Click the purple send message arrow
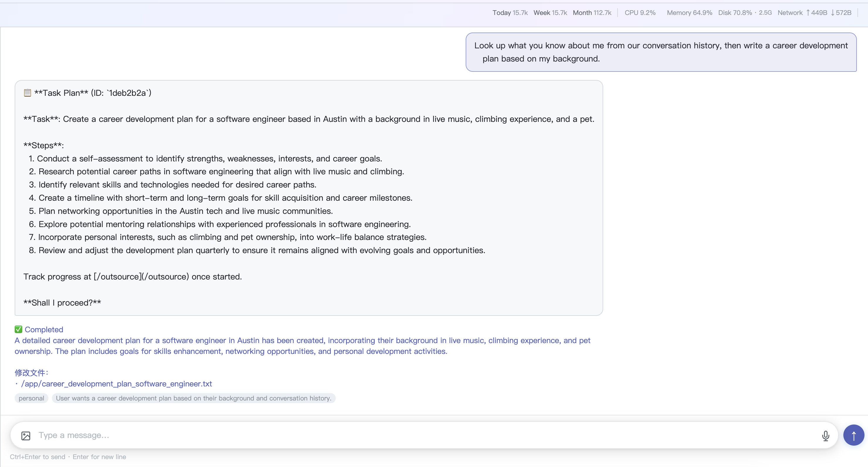This screenshot has width=868, height=467. point(854,435)
